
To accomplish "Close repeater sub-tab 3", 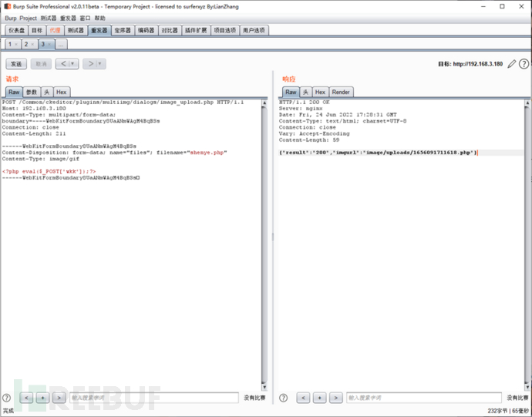I will [49, 45].
